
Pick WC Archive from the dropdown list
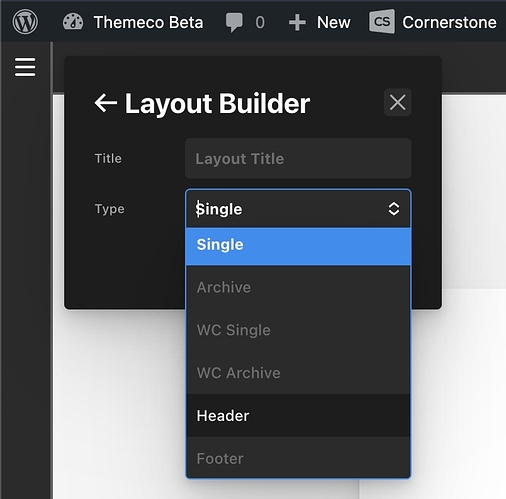[298, 373]
